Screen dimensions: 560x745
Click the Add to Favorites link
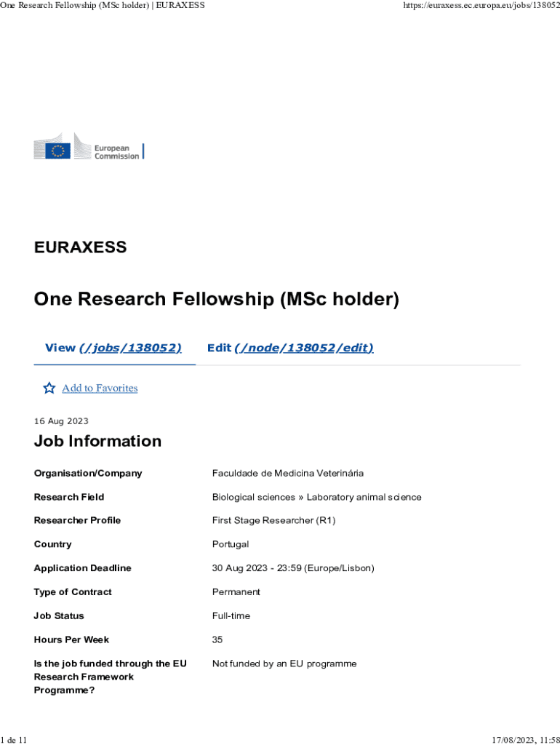pos(100,388)
